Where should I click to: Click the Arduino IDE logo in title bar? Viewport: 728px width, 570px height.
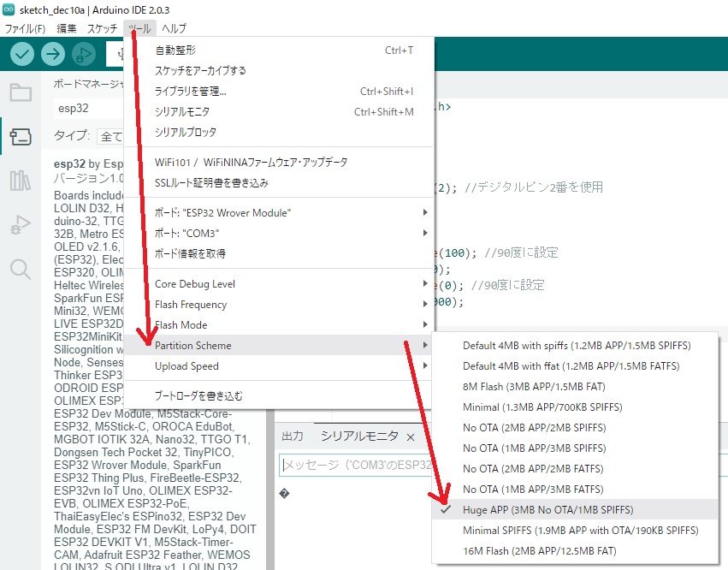9,9
